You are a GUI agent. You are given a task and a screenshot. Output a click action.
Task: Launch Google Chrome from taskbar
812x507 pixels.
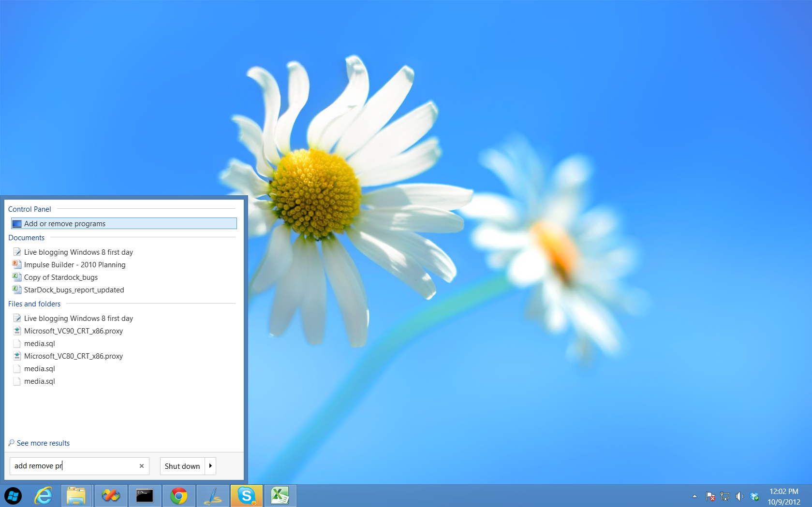pos(179,496)
